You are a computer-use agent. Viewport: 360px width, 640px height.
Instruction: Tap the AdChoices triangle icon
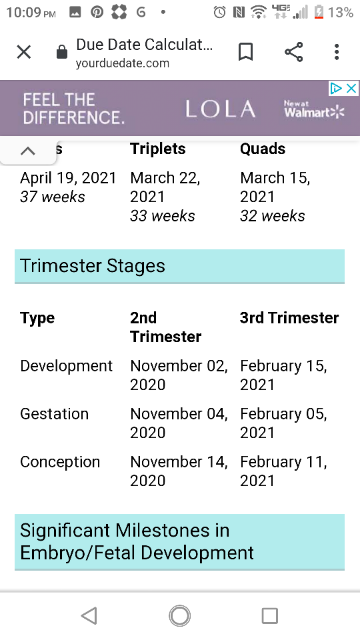pos(336,88)
